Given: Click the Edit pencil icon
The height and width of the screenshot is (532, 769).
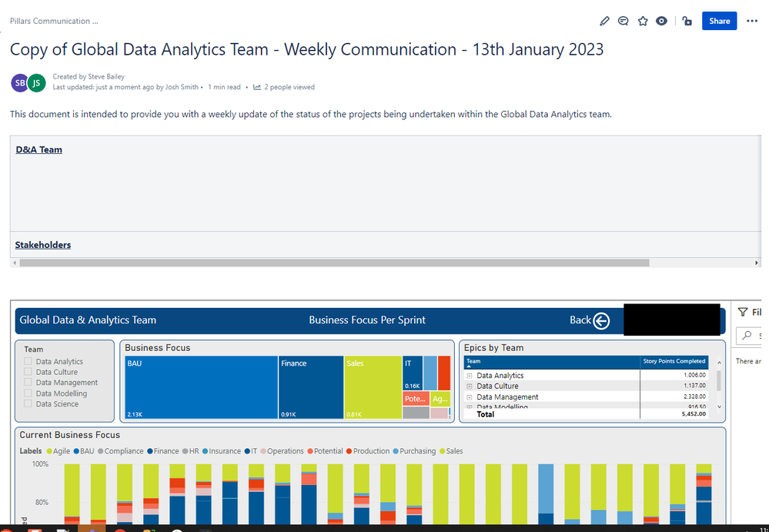Looking at the screenshot, I should 604,21.
